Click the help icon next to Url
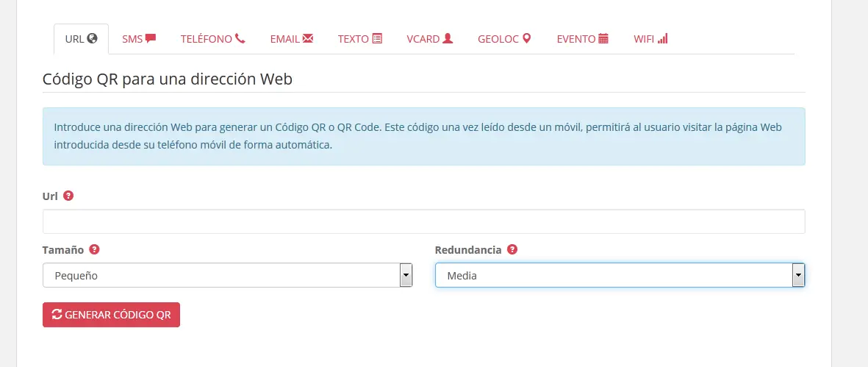868x367 pixels. pos(68,196)
